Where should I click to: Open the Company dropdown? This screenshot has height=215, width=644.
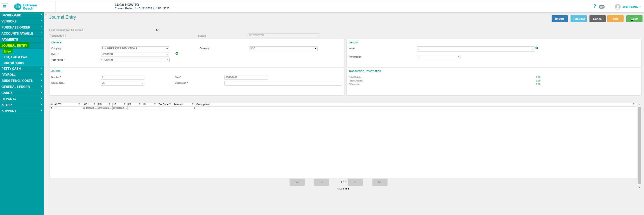coord(135,48)
